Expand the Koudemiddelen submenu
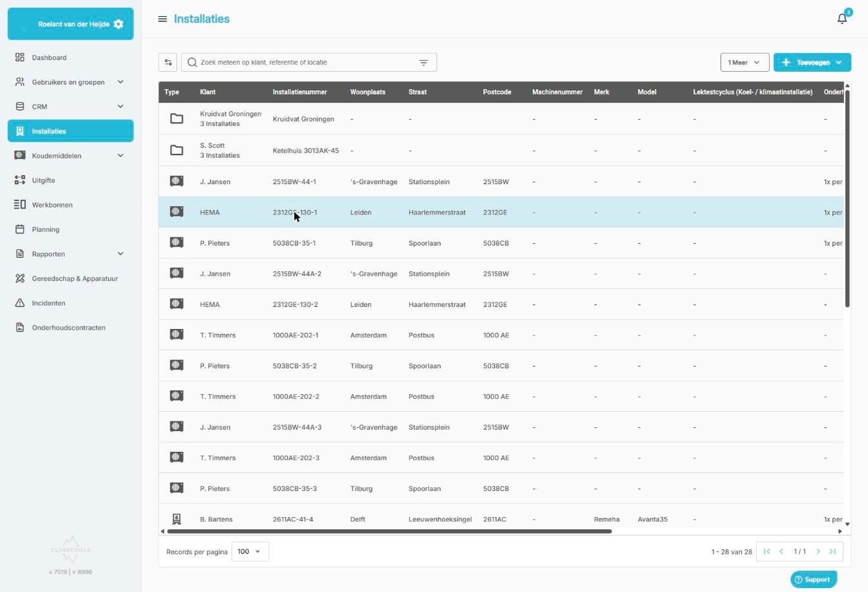Image resolution: width=868 pixels, height=592 pixels. coord(120,156)
